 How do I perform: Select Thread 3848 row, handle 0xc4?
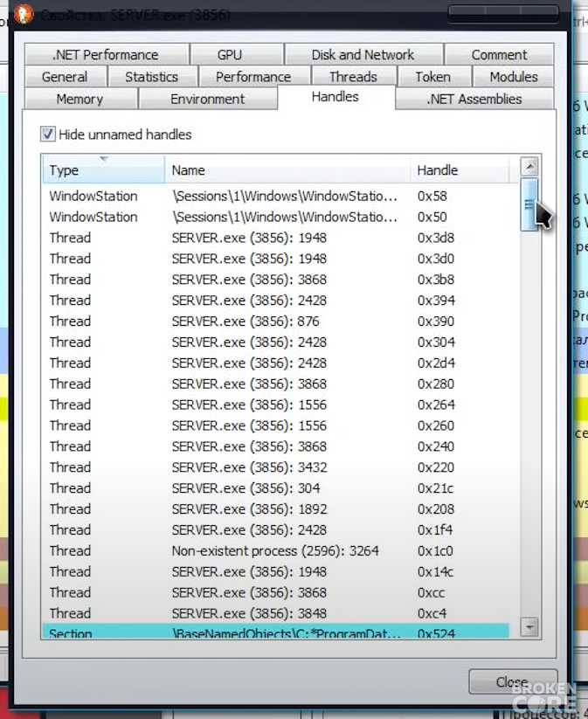[276, 613]
